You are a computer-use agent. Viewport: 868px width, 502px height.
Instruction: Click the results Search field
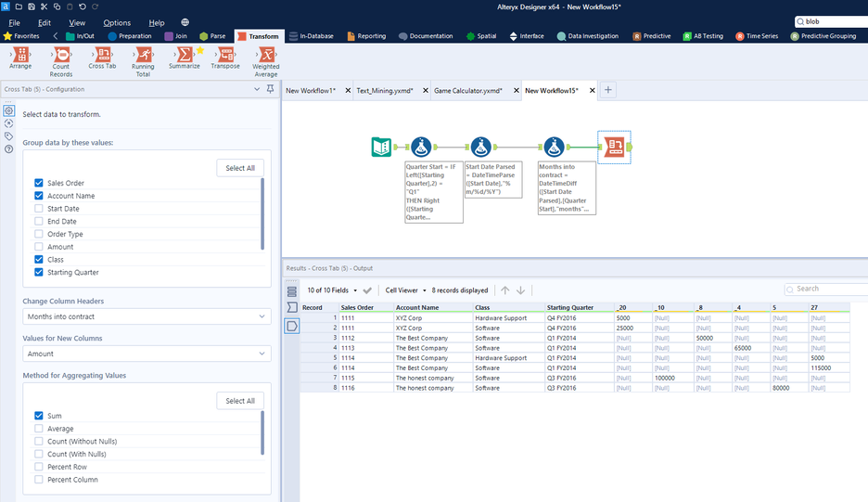pos(825,290)
